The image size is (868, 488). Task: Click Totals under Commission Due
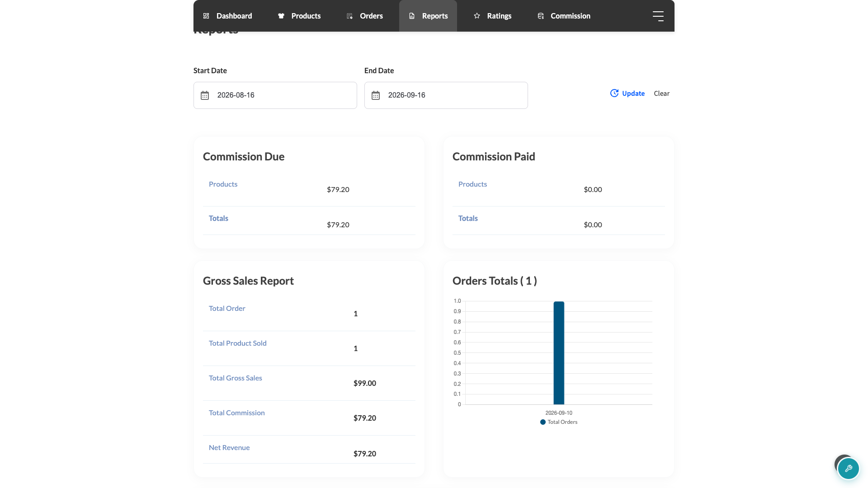[x=218, y=218]
